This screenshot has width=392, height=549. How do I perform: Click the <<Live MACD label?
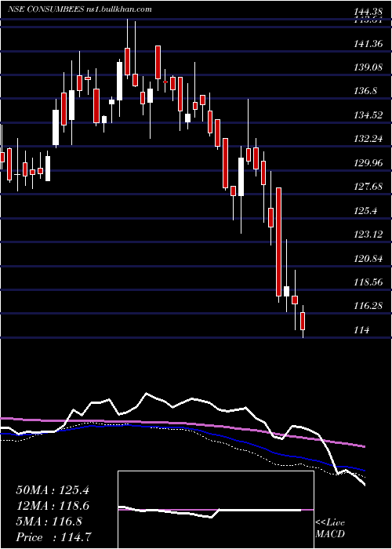(x=330, y=529)
